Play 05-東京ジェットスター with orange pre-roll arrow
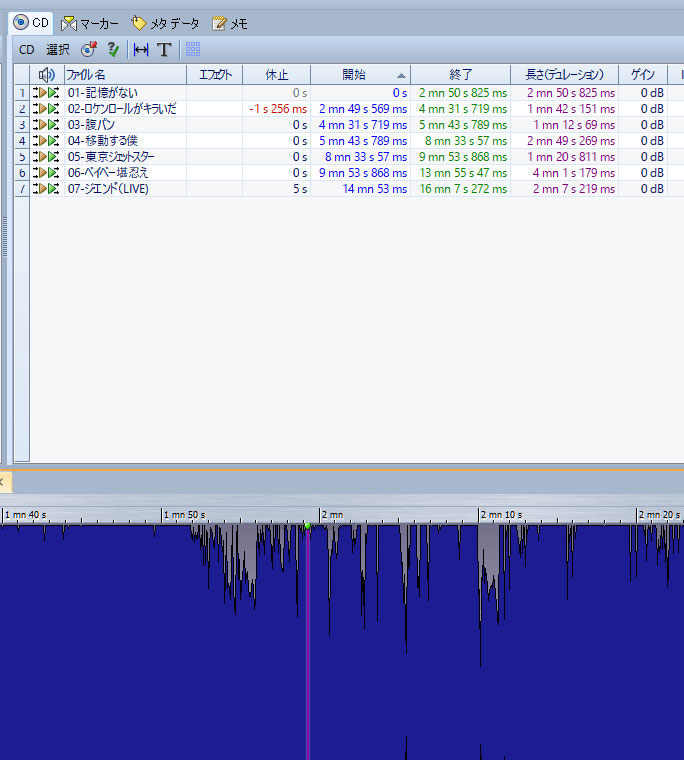This screenshot has width=684, height=760. coord(42,157)
